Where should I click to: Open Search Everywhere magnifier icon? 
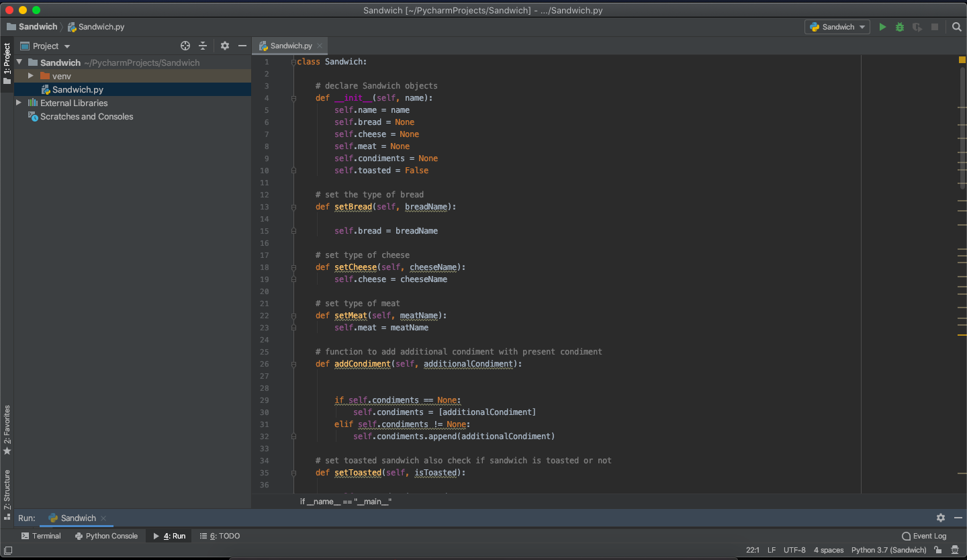(957, 27)
